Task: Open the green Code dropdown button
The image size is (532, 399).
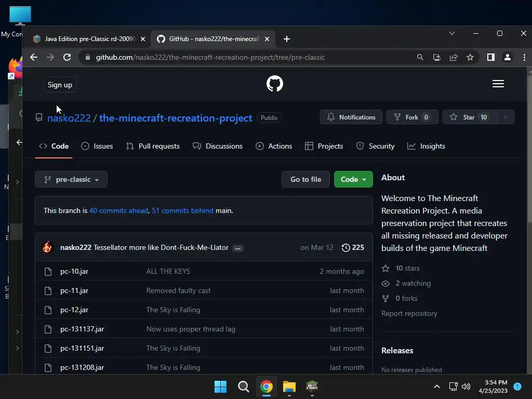Action: (353, 179)
